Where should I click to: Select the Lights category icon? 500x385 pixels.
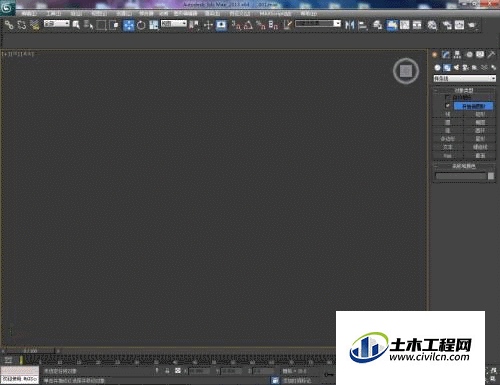click(x=456, y=68)
